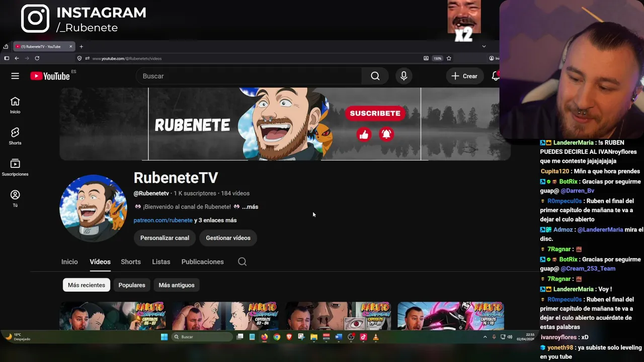Click the YouTube logo
The width and height of the screenshot is (644, 362).
(50, 76)
